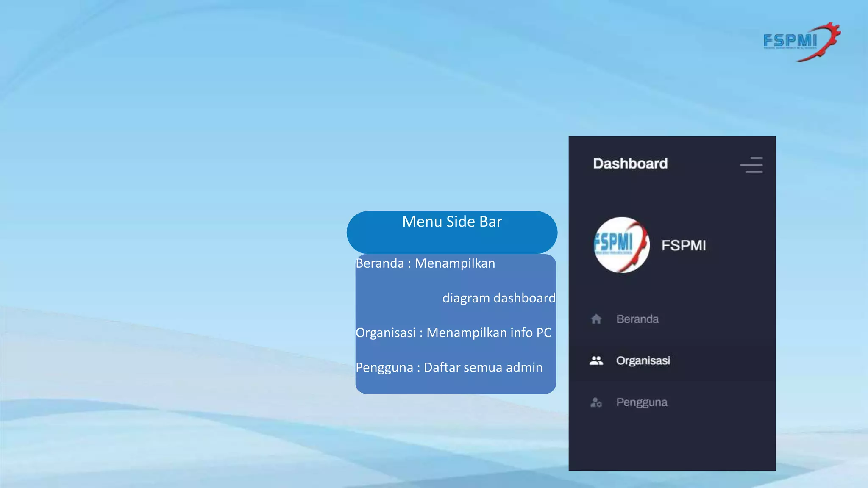The width and height of the screenshot is (868, 488).
Task: Click the FSPMI profile name text
Action: click(683, 245)
